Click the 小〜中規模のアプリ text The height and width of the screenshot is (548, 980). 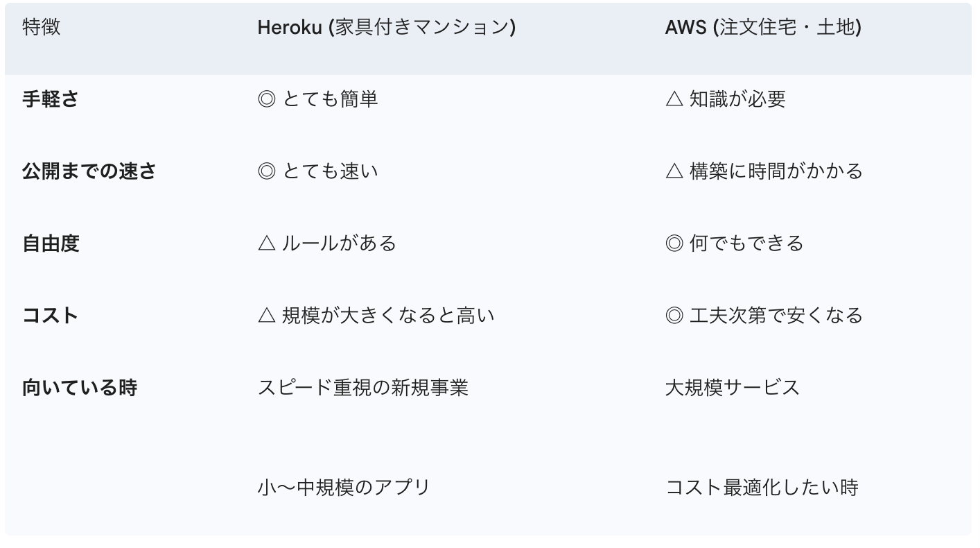pyautogui.click(x=344, y=487)
